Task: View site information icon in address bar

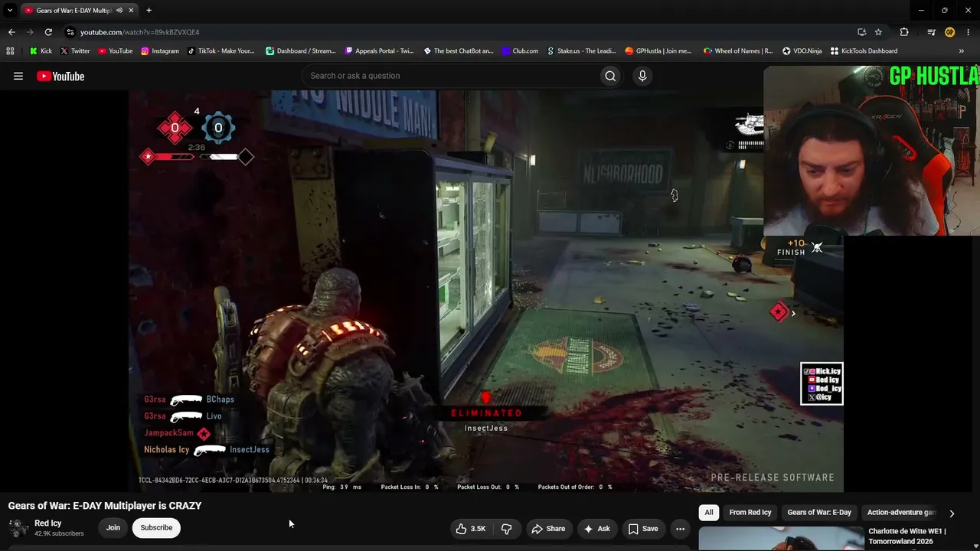Action: [x=70, y=32]
